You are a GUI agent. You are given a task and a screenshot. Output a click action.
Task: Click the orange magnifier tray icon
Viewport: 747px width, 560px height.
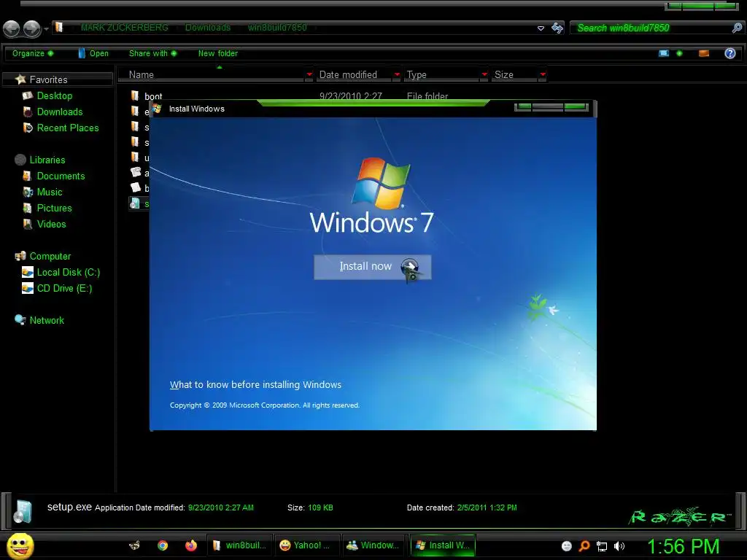pyautogui.click(x=584, y=546)
